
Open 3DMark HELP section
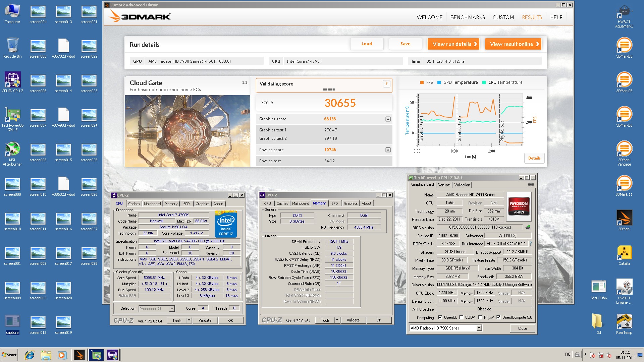click(x=556, y=17)
